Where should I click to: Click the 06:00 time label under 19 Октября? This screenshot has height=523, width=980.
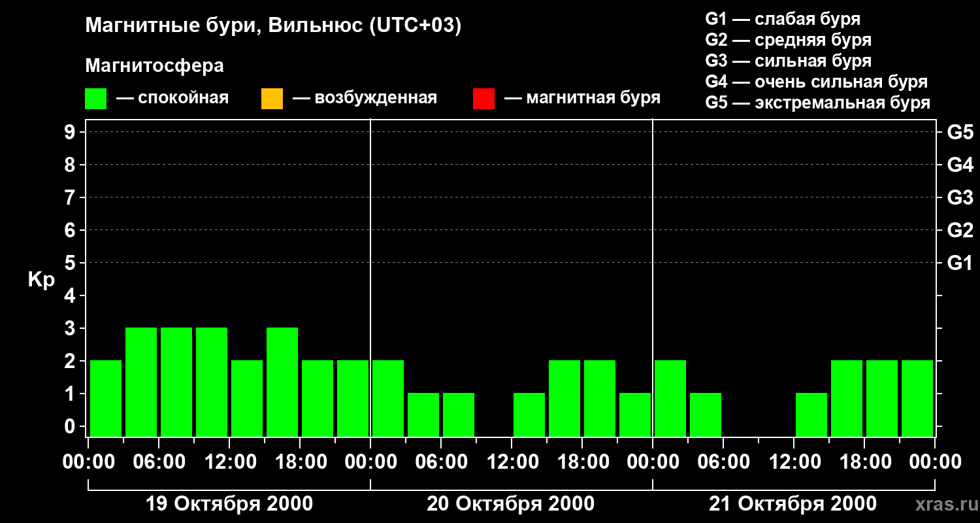159,462
